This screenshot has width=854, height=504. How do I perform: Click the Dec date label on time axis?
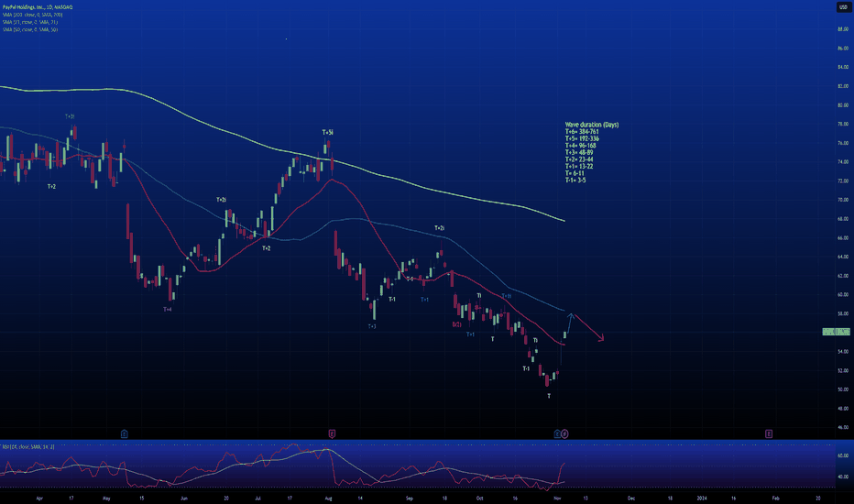630,499
